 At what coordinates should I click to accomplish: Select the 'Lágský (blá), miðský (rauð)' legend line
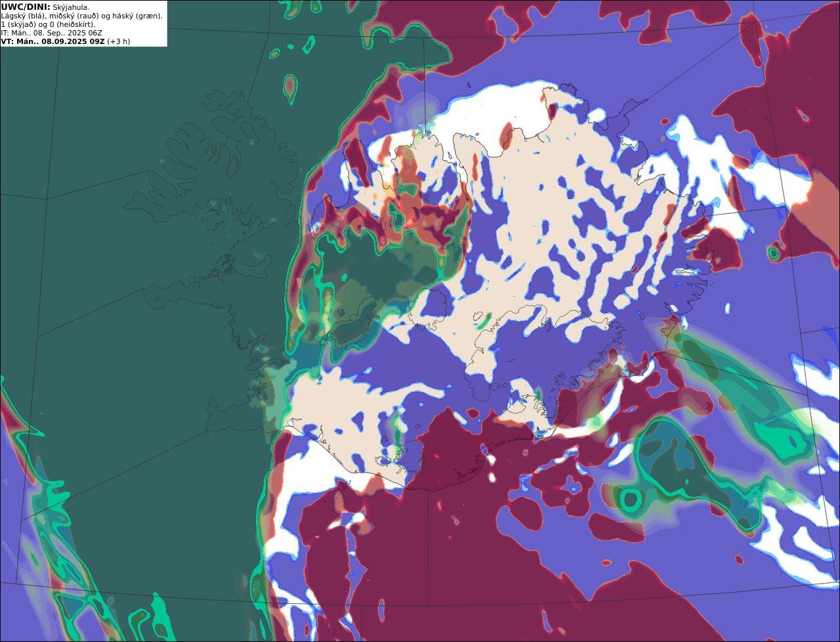coord(82,16)
